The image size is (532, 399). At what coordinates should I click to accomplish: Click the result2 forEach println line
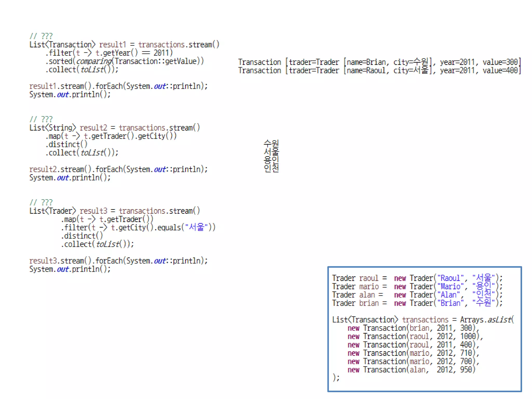[118, 169]
